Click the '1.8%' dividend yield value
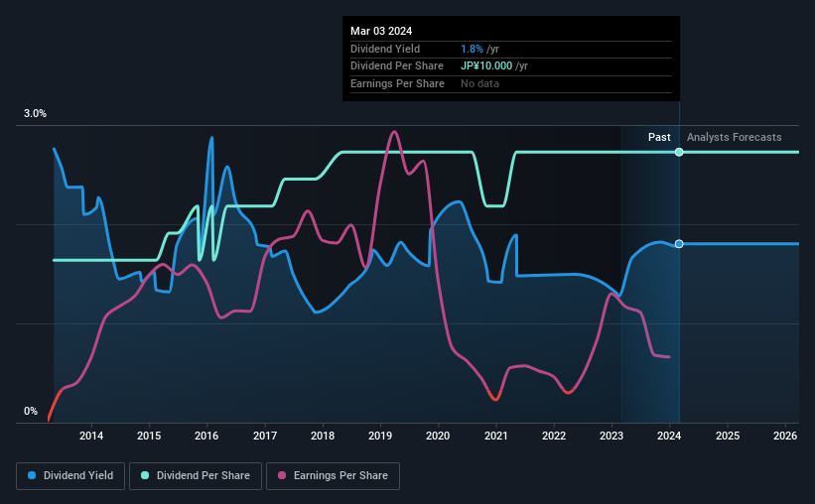Viewport: 815px width, 504px height. click(472, 49)
